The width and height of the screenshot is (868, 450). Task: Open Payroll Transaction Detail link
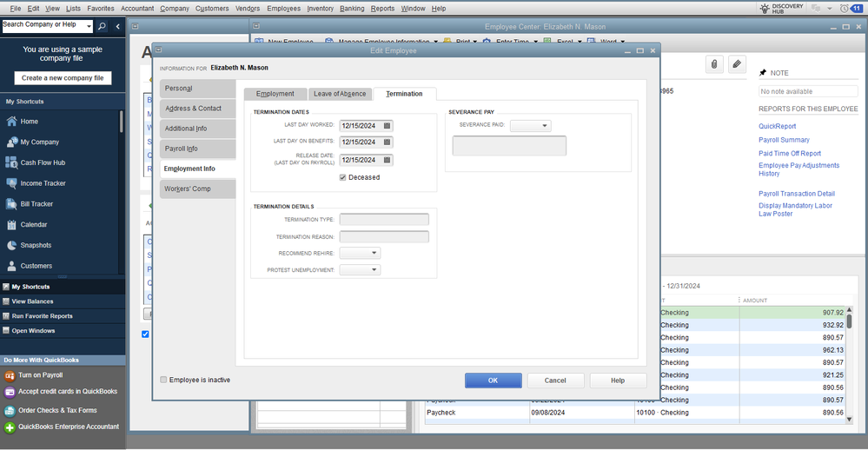797,194
